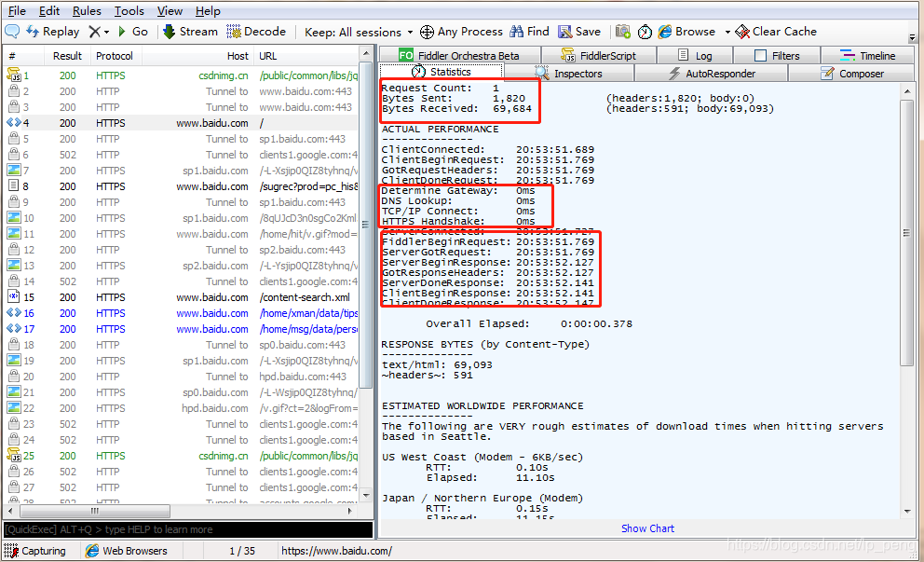924x562 pixels.
Task: Click the Any Process target icon
Action: (427, 32)
